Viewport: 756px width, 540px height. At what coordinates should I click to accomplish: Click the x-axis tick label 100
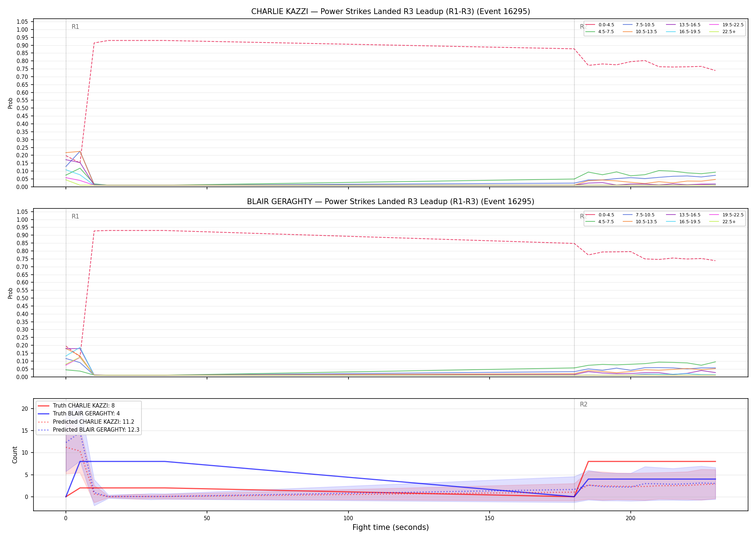[x=348, y=518]
